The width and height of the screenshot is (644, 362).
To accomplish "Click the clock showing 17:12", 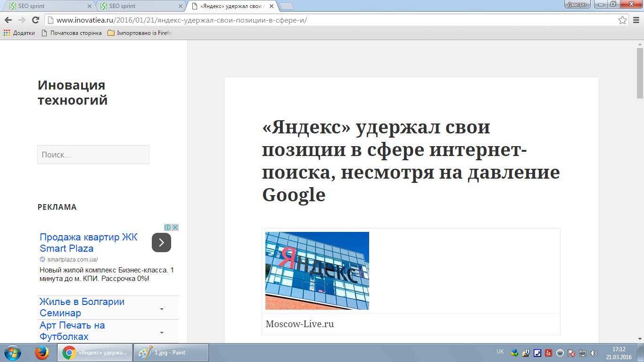I will pyautogui.click(x=619, y=353).
